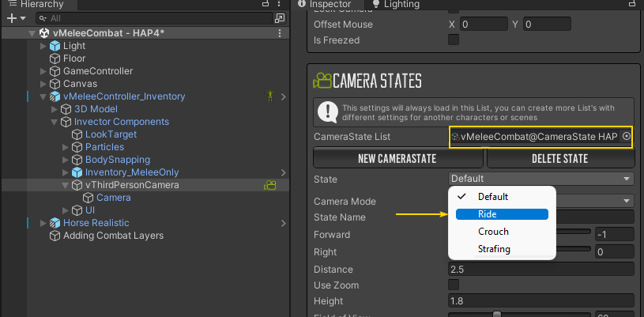The width and height of the screenshot is (644, 317).
Task: Select LookTarget in the hierarchy
Action: (x=111, y=134)
